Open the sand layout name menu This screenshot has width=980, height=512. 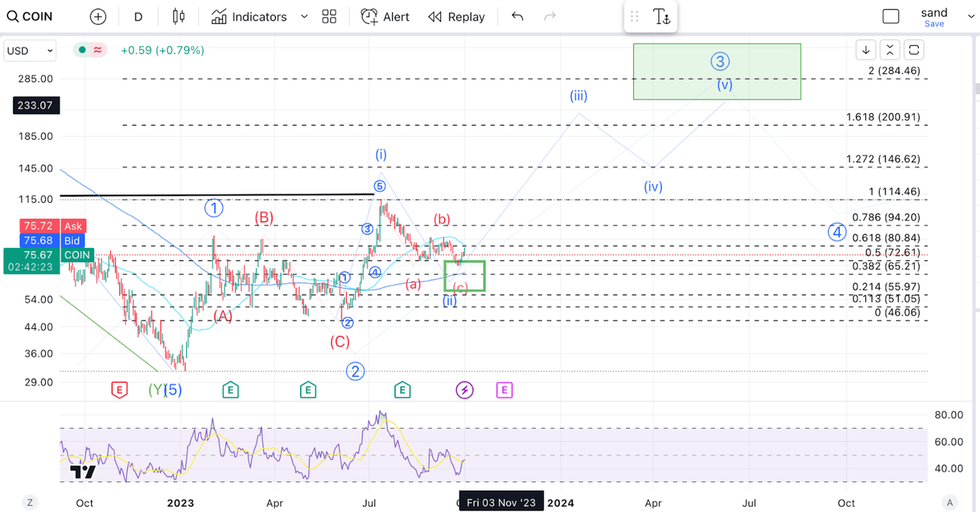pyautogui.click(x=934, y=12)
